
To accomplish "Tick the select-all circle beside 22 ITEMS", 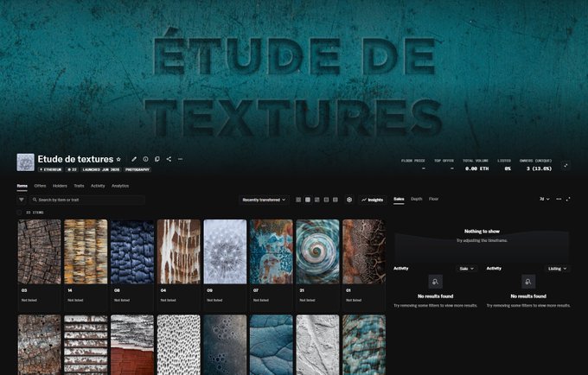I will [19, 213].
